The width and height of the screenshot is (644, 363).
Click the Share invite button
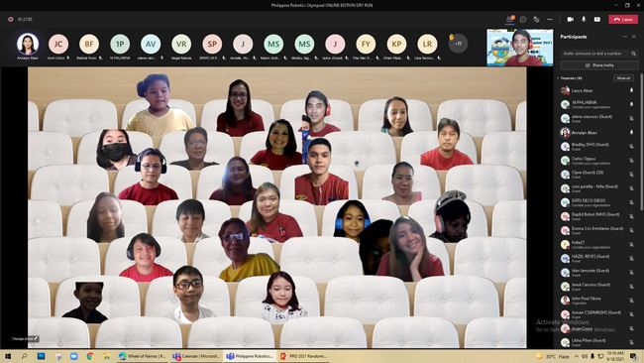(x=598, y=65)
